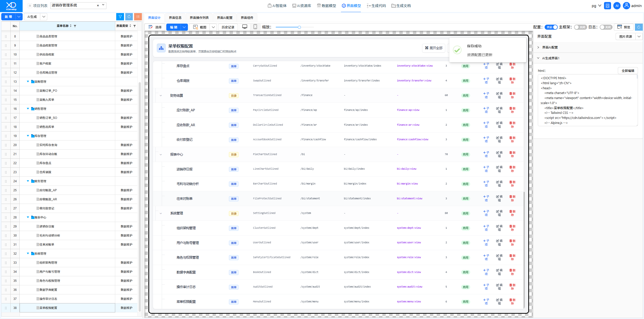Click 删除 icon in 操作审计日志 row
The image size is (644, 319).
point(512,287)
